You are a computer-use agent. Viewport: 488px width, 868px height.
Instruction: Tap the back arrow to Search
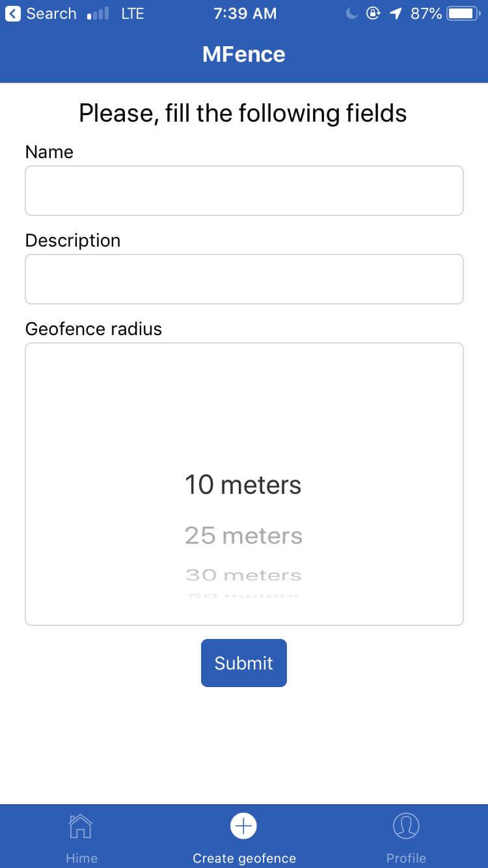[13, 14]
